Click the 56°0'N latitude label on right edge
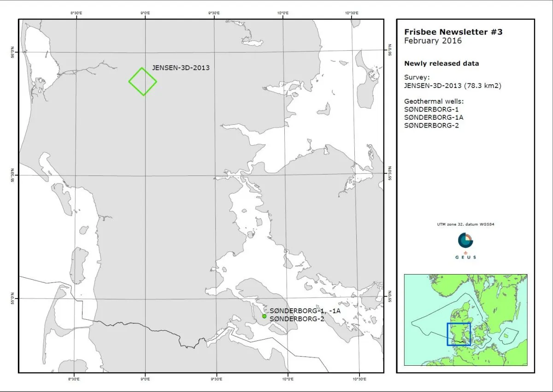 click(x=389, y=51)
